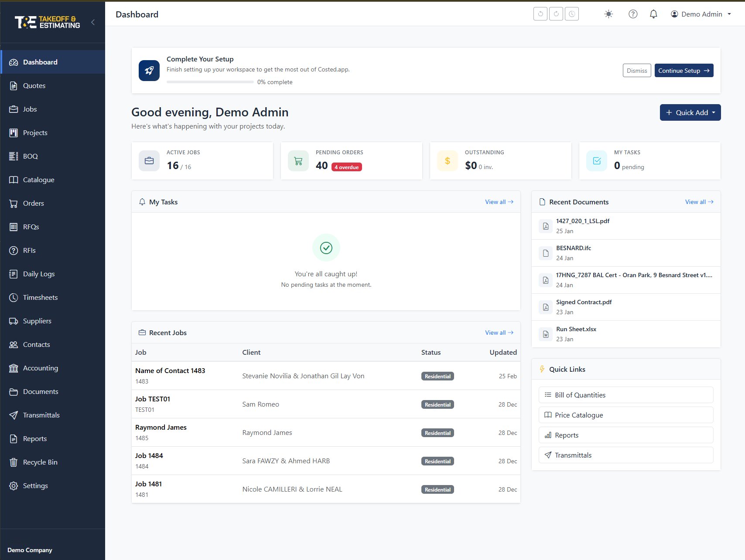Open the Signed Contract.pdf document
The height and width of the screenshot is (560, 745).
coord(626,307)
